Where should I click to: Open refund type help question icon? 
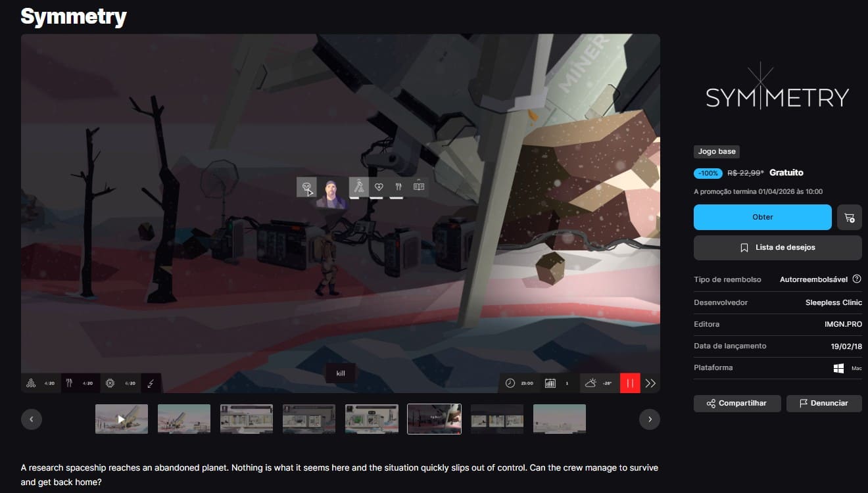pyautogui.click(x=856, y=279)
